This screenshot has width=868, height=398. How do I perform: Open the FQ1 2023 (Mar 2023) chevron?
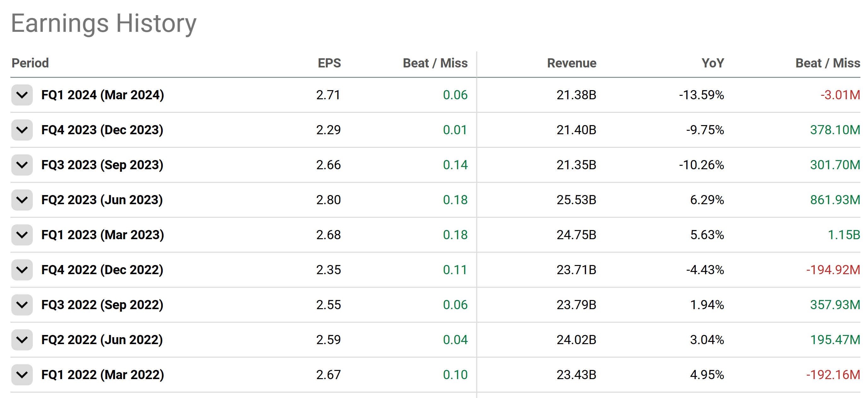22,235
